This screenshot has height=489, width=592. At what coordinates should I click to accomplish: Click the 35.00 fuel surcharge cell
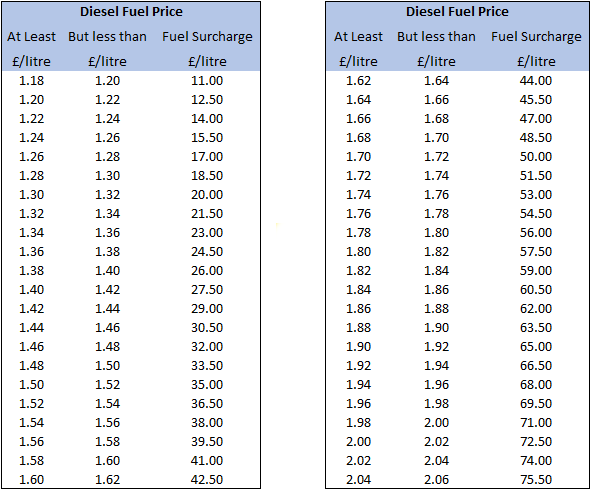pyautogui.click(x=207, y=384)
